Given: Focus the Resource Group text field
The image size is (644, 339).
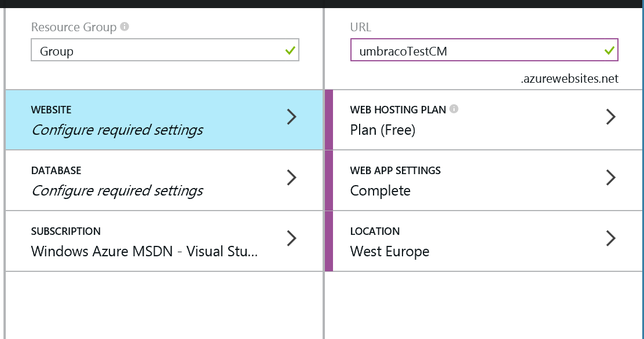Looking at the screenshot, I should (x=164, y=50).
